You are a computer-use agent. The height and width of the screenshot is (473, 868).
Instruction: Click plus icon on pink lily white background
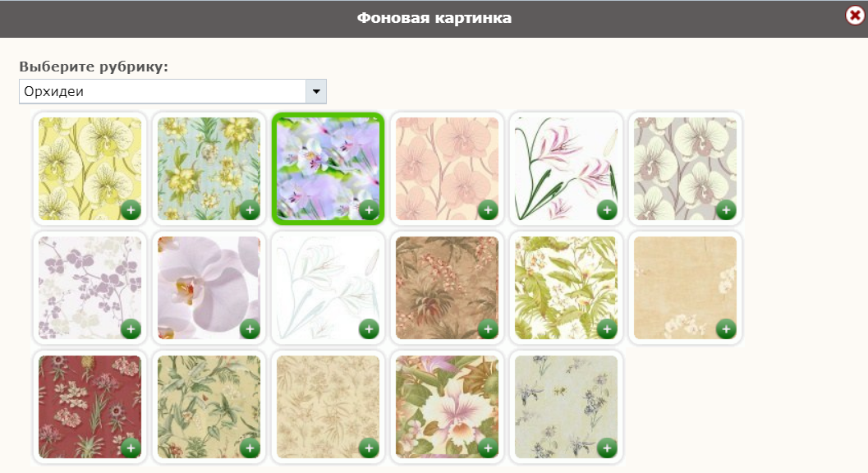pyautogui.click(x=607, y=210)
